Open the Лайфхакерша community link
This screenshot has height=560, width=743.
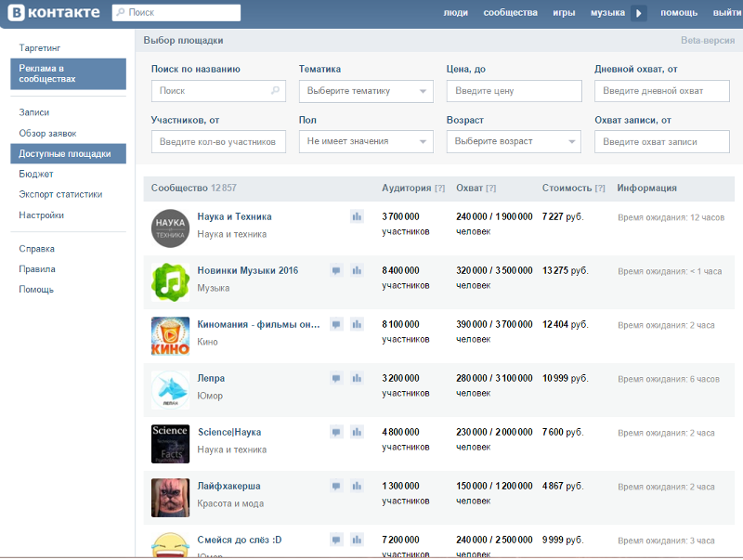click(228, 486)
